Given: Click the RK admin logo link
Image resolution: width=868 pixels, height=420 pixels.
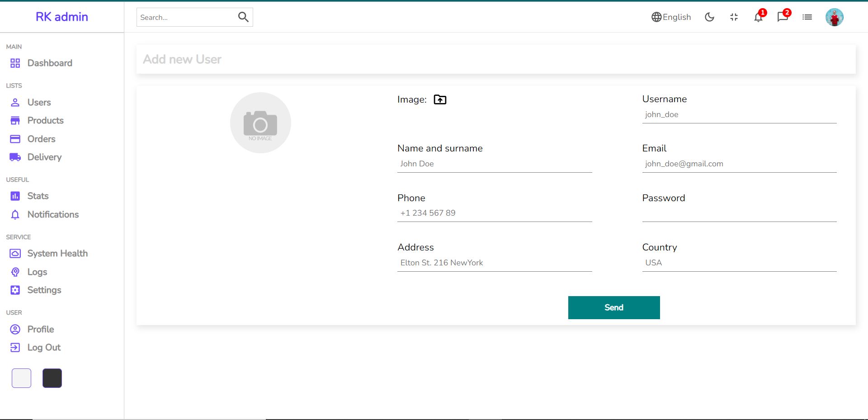Looking at the screenshot, I should pyautogui.click(x=62, y=17).
